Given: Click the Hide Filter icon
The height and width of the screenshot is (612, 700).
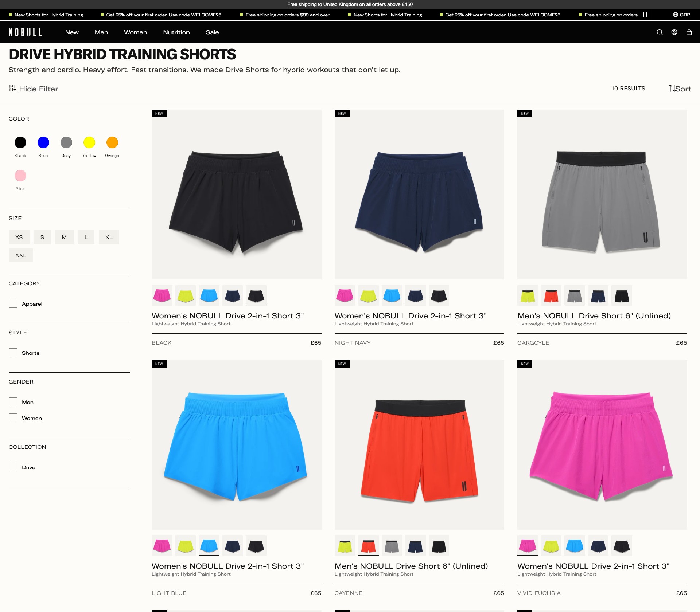Looking at the screenshot, I should (12, 89).
